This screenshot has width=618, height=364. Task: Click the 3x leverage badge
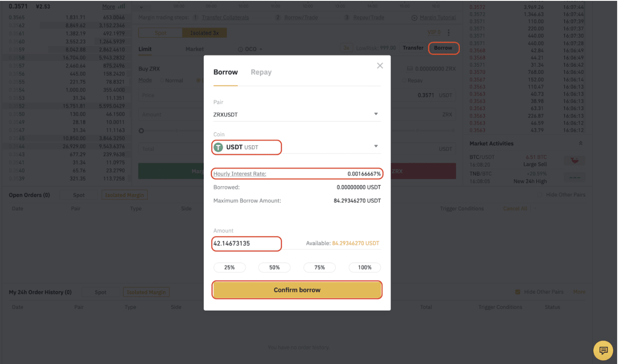[x=346, y=48]
